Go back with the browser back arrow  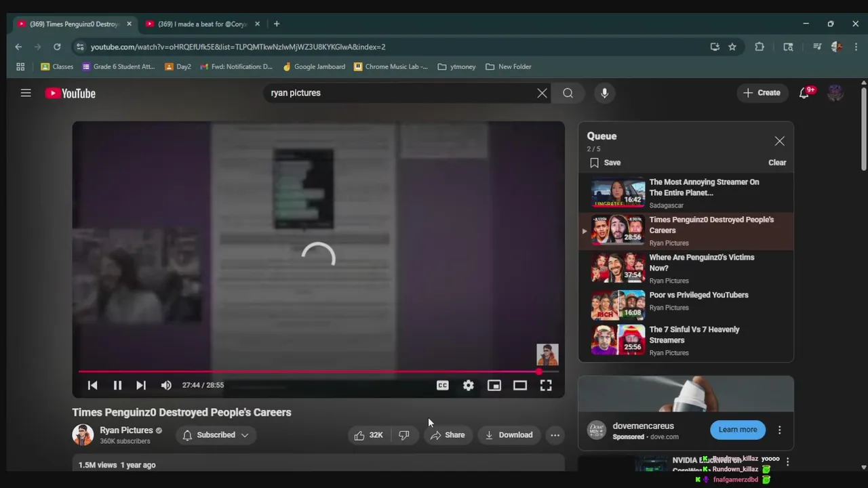pos(18,47)
